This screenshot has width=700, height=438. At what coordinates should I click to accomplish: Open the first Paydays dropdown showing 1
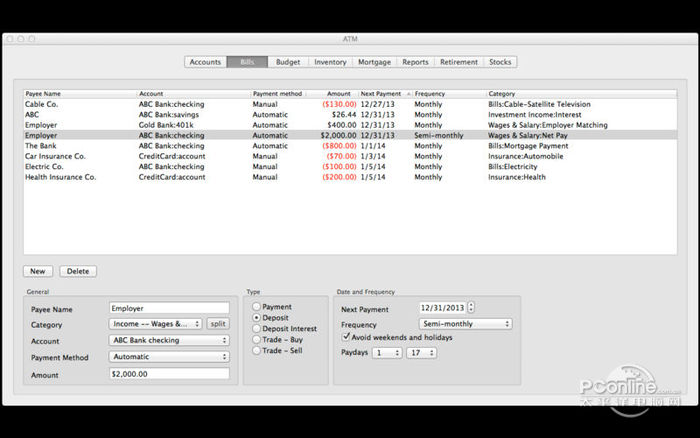387,353
